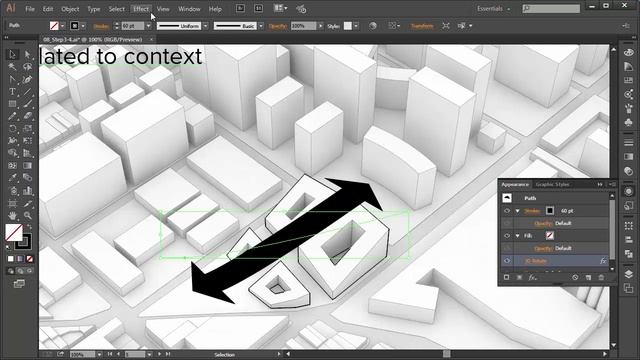Image resolution: width=640 pixels, height=360 pixels.
Task: Click Stroke link in control bar
Action: click(x=101, y=26)
